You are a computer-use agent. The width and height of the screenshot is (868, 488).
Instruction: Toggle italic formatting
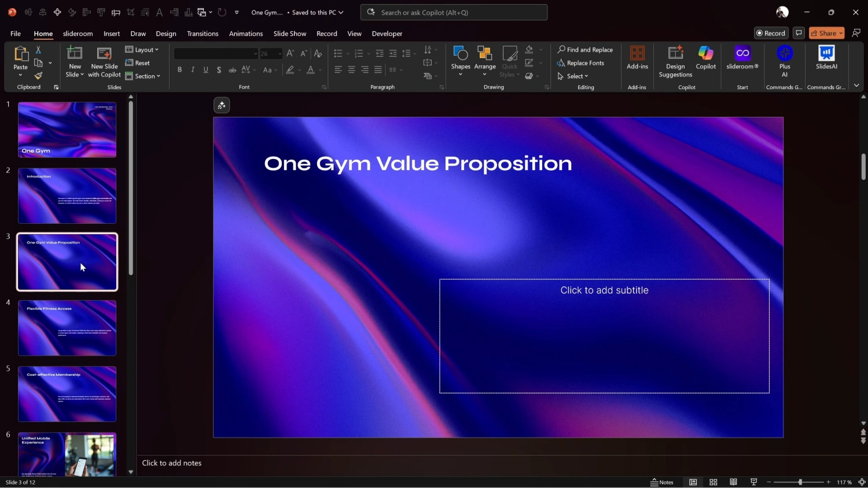193,70
